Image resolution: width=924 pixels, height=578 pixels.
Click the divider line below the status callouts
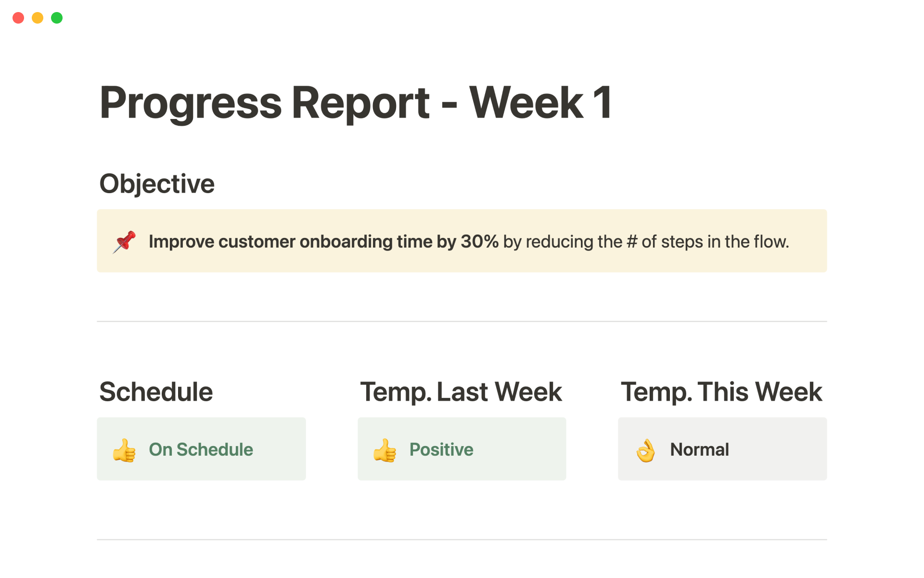[462, 539]
